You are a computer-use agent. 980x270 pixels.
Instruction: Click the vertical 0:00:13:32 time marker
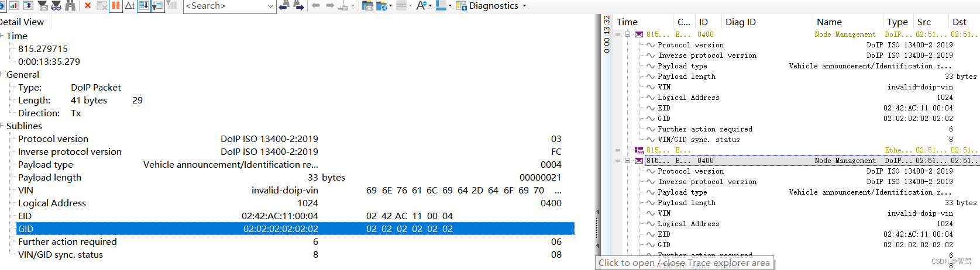tap(606, 34)
